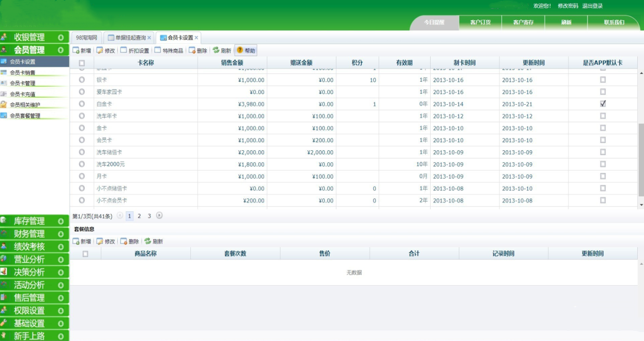The height and width of the screenshot is (341, 644).
Task: Toggle the select-all checkbox in 卡名称 header
Action: click(x=82, y=63)
